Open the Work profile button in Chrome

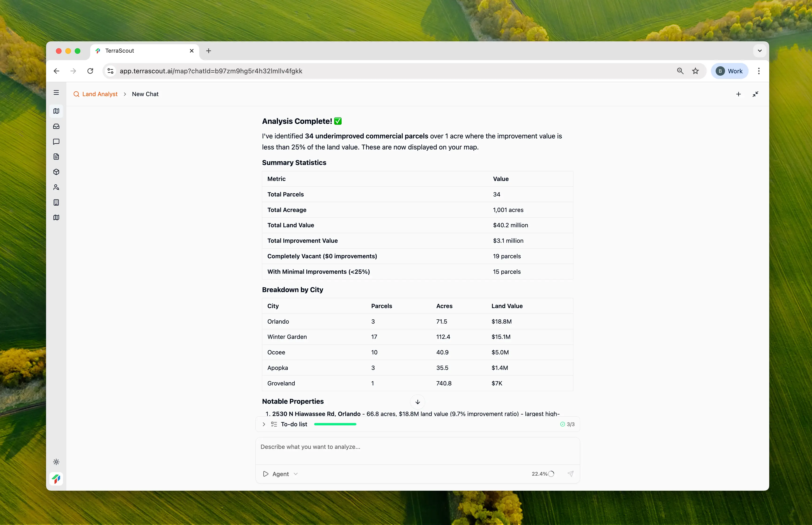[x=729, y=71]
